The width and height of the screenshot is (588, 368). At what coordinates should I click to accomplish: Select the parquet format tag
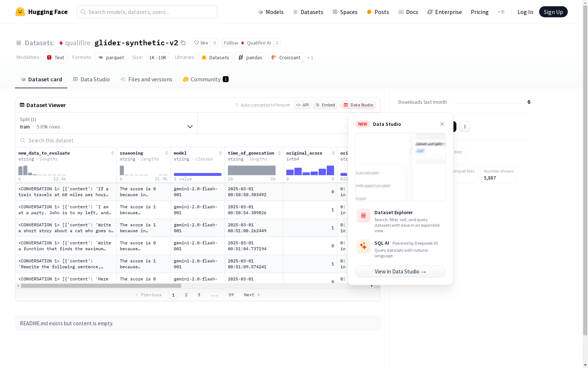click(x=111, y=57)
